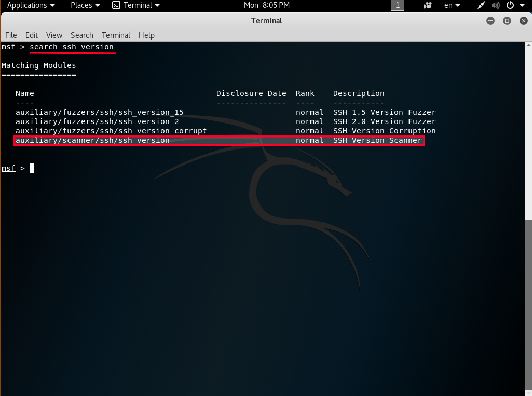The width and height of the screenshot is (532, 396).
Task: Maximize the Terminal window
Action: 507,21
